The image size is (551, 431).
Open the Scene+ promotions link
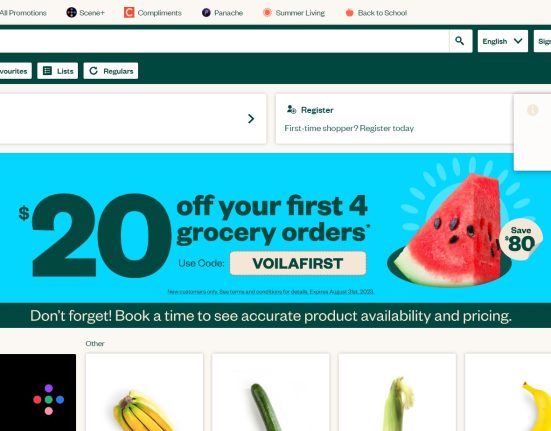[85, 13]
